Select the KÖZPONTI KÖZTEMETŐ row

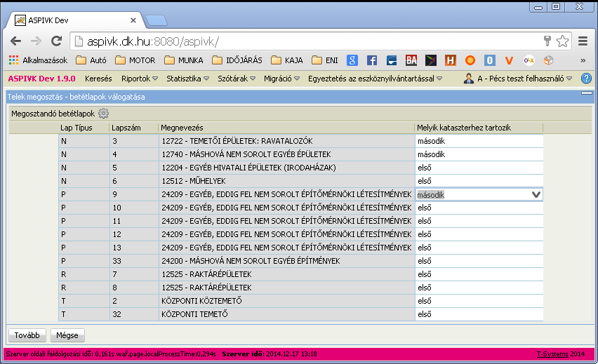tap(301, 301)
